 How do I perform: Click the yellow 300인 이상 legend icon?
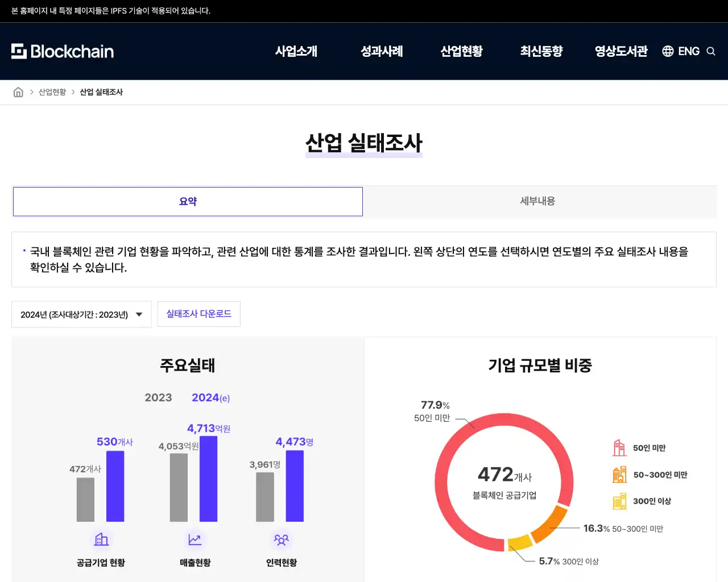click(x=619, y=501)
